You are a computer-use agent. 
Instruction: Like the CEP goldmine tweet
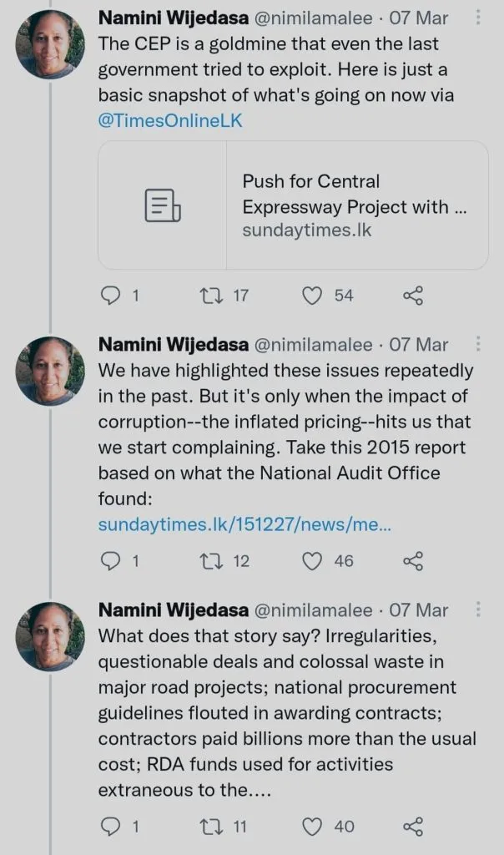click(x=311, y=296)
